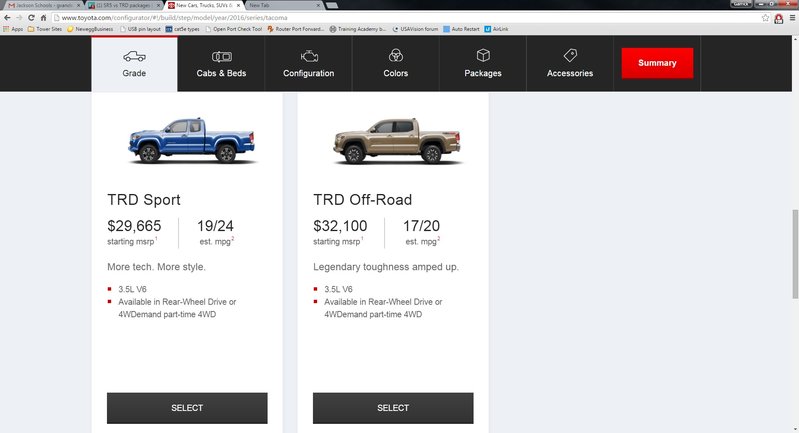Click the red extension icon beside the star
The height and width of the screenshot is (433, 799).
tap(779, 18)
